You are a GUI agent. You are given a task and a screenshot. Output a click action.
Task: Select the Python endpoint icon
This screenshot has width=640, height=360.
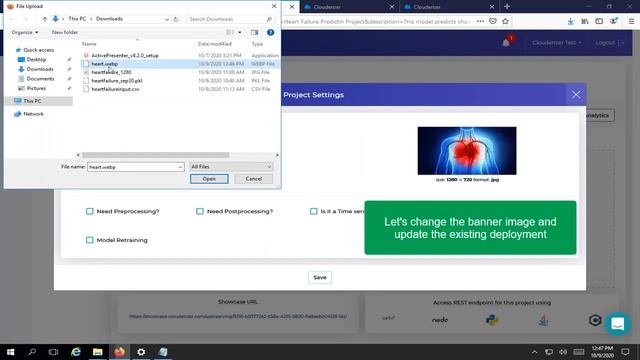tap(492, 320)
